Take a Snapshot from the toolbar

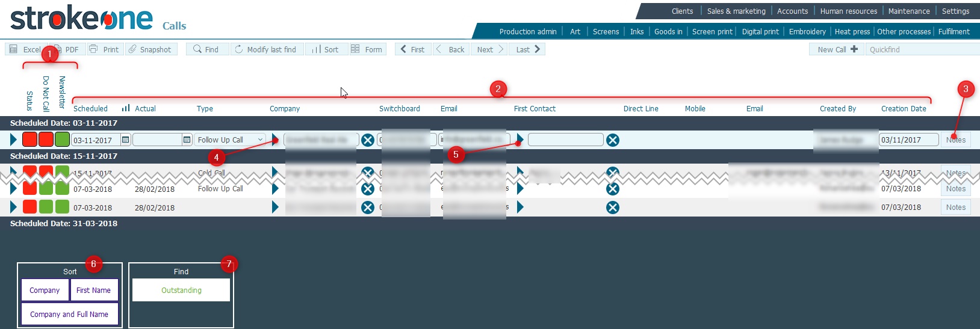[132, 49]
